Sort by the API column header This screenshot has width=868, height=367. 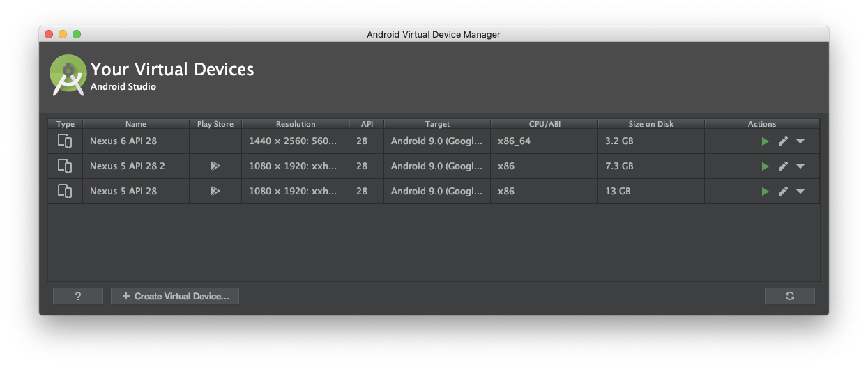[367, 124]
